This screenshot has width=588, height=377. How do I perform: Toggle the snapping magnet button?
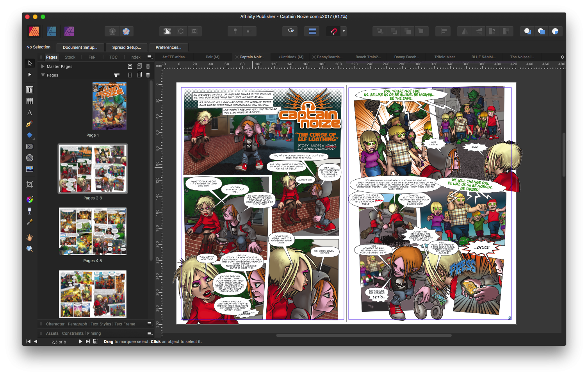[x=333, y=31]
